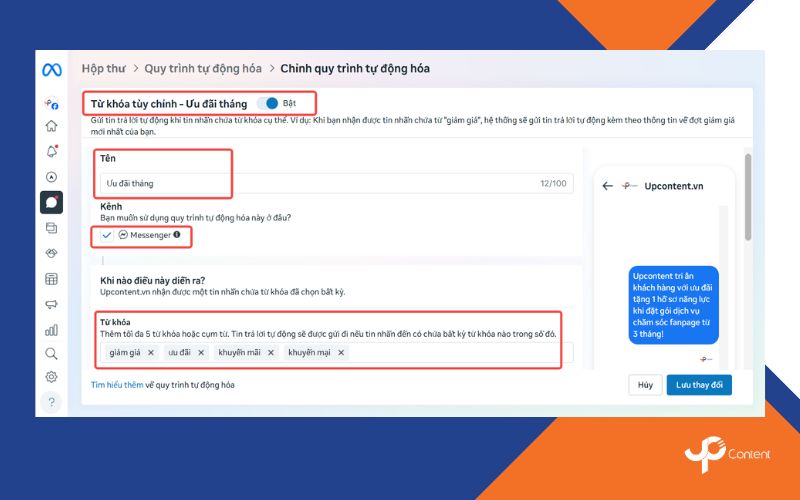Click the back arrow in preview
Screen dimensions: 800x500
[607, 186]
